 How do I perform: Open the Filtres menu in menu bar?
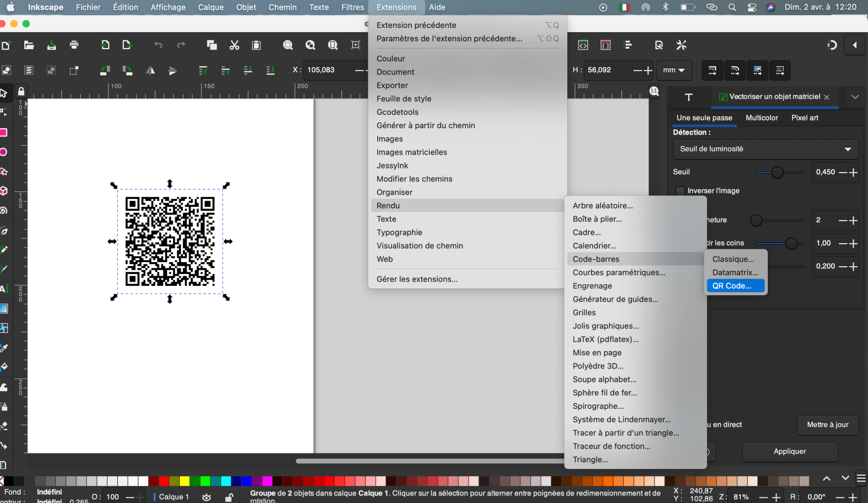pos(352,7)
